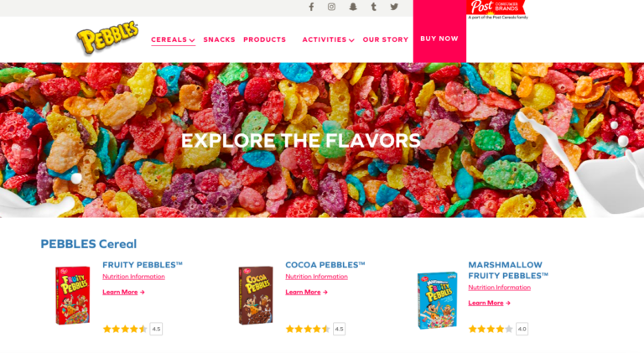644x353 pixels.
Task: Go to the Our Story page
Action: tap(385, 39)
